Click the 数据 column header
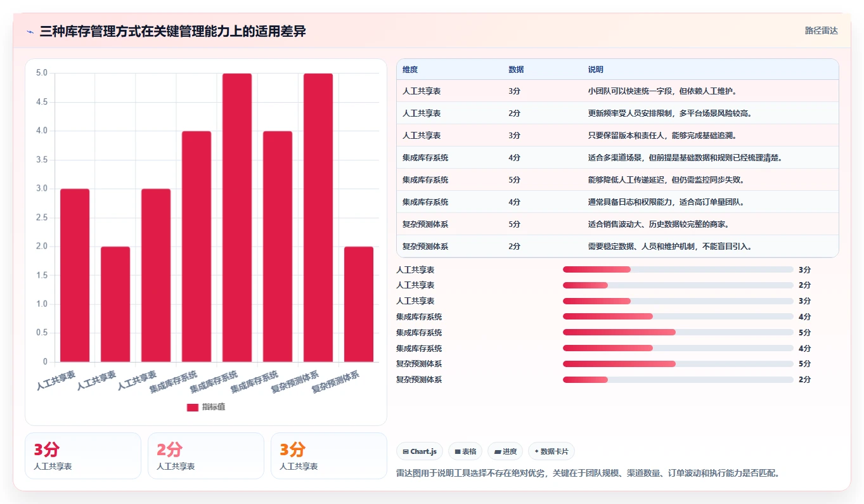The image size is (864, 504). 516,70
